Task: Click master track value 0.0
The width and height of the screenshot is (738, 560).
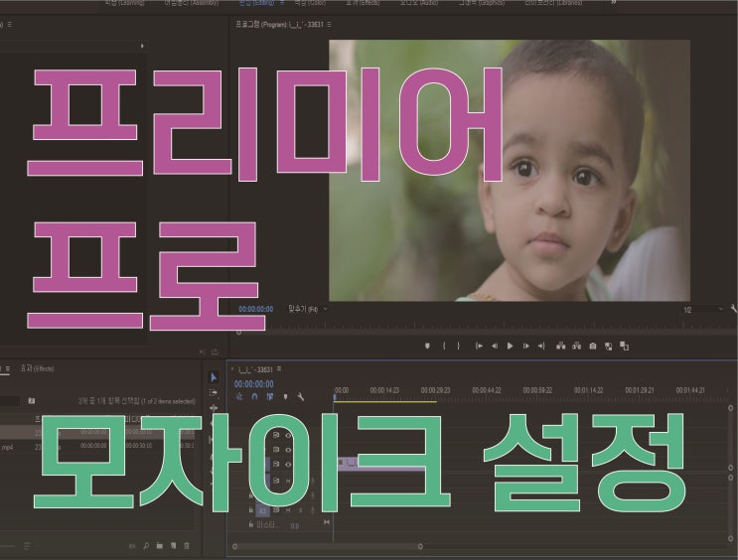Action: [295, 525]
